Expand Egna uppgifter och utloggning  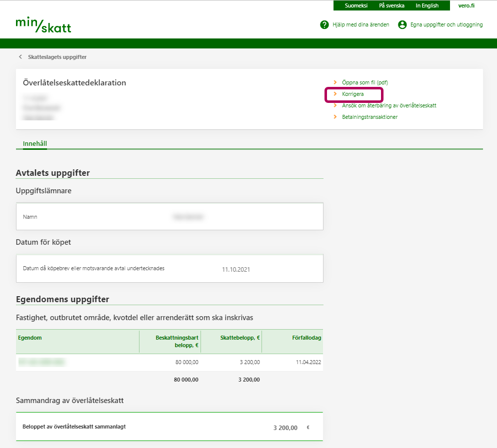click(x=446, y=24)
